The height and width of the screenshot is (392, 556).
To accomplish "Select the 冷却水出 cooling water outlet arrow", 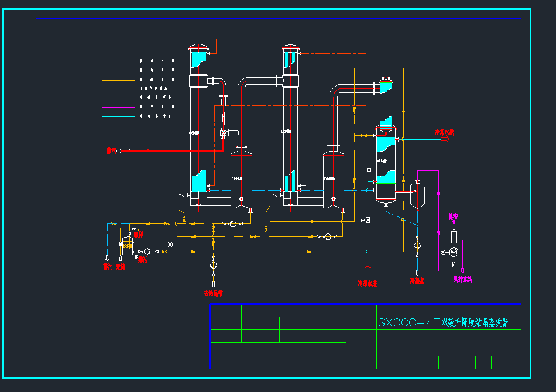I will (444, 139).
